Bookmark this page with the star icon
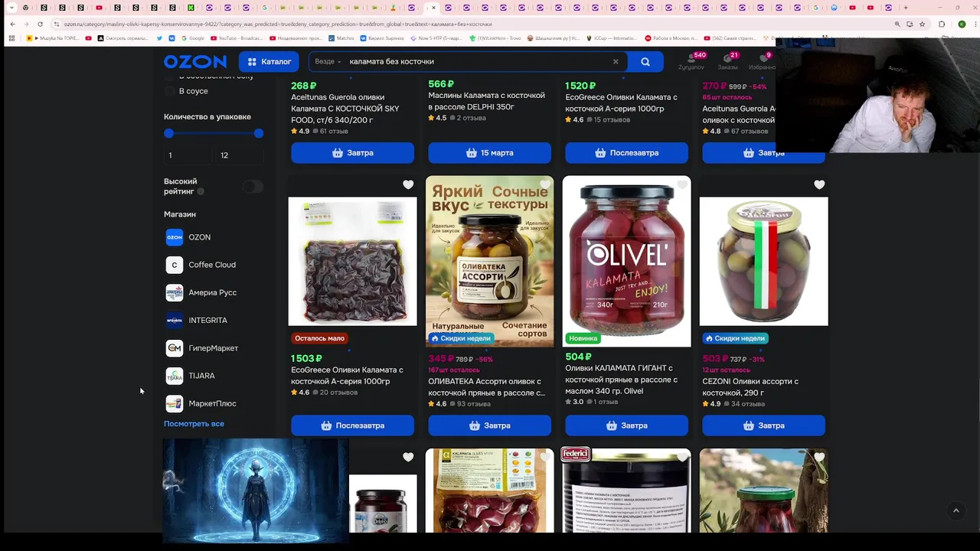The width and height of the screenshot is (980, 551). [923, 24]
